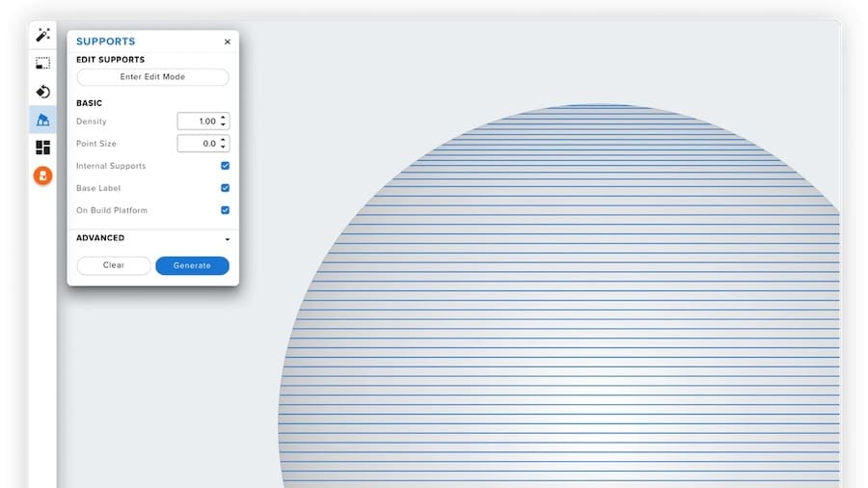
Task: Click the SUPPORTS panel title
Action: click(x=106, y=41)
